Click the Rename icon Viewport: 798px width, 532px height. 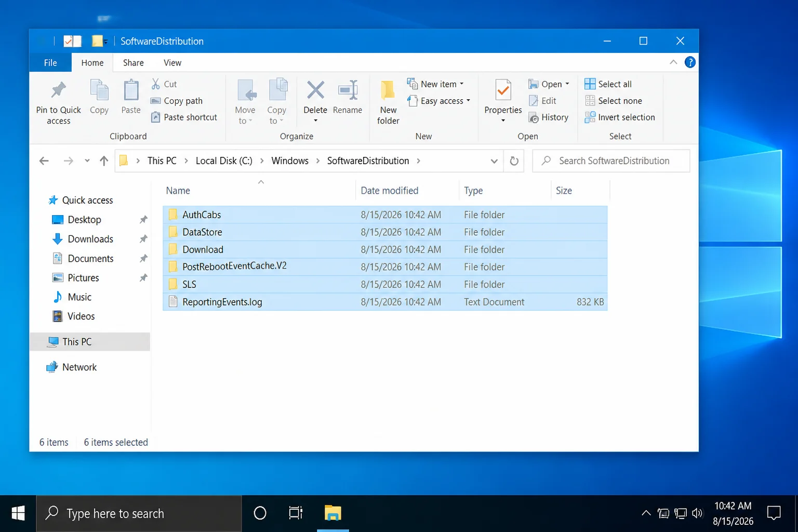pyautogui.click(x=348, y=90)
